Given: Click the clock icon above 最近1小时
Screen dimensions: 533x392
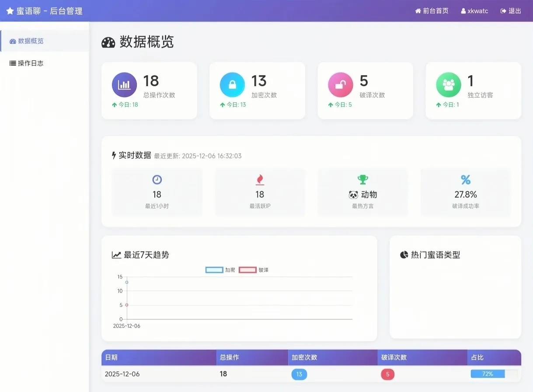Looking at the screenshot, I should pyautogui.click(x=157, y=180).
